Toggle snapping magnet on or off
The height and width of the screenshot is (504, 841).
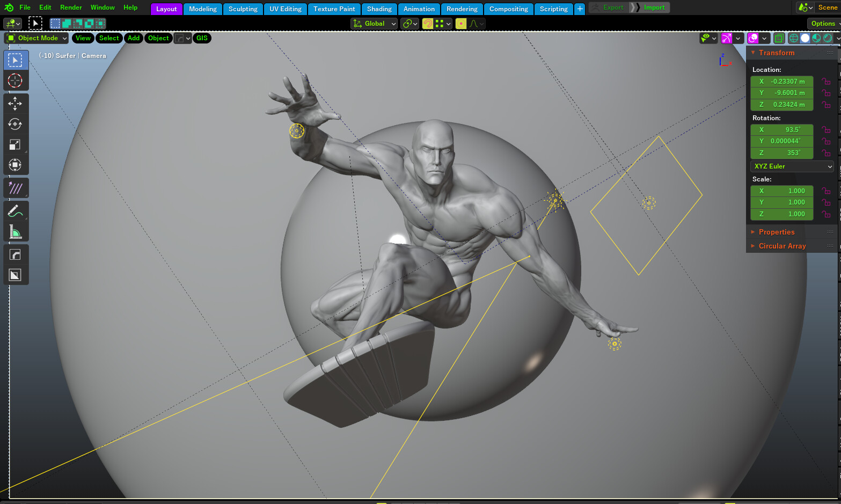[x=428, y=24]
